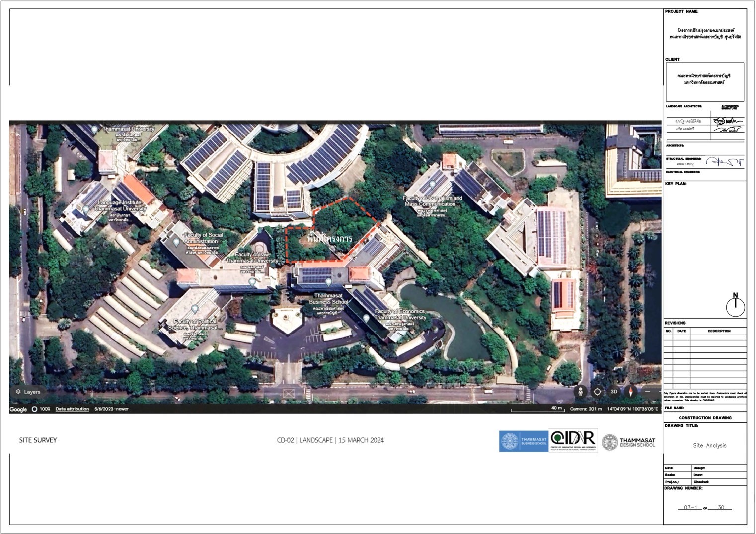Viewport: 756px width, 534px height.
Task: Click the Thammasat Design School logo
Action: 628,442
